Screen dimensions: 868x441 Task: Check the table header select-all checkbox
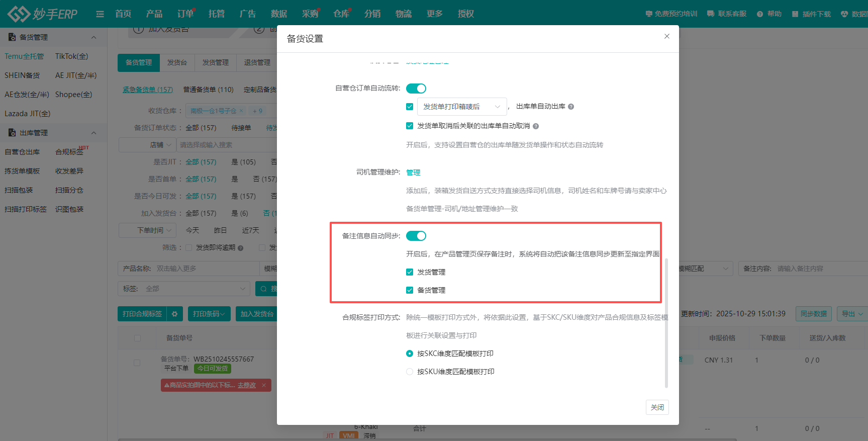(137, 338)
